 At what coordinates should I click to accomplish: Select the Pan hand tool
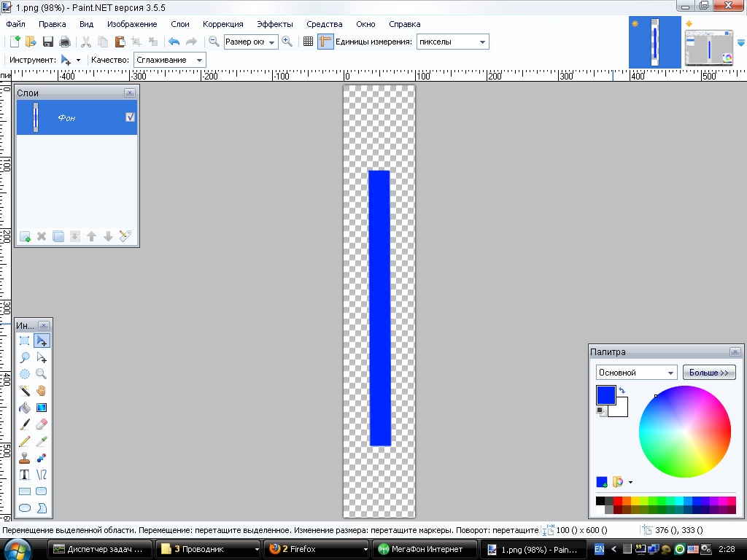pyautogui.click(x=42, y=391)
